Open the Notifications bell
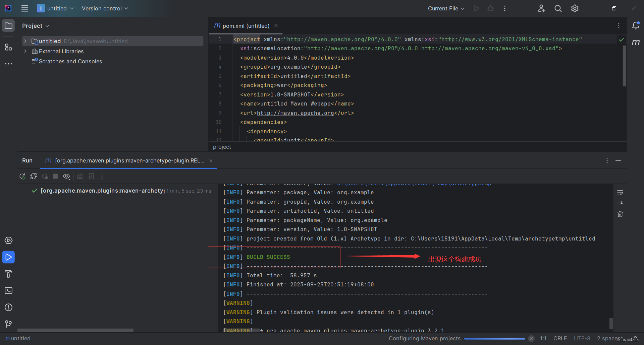The width and height of the screenshot is (644, 345). click(x=636, y=26)
